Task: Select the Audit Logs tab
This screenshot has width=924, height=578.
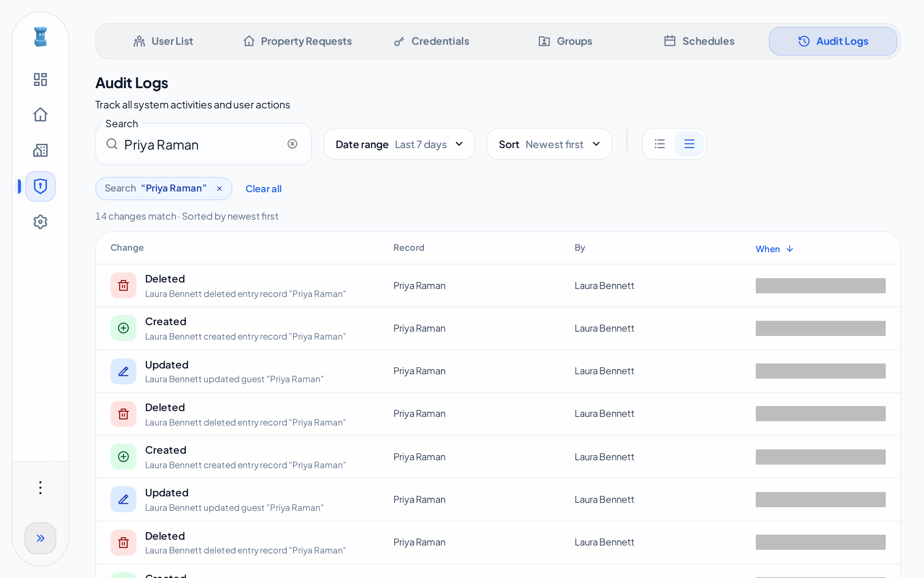Action: (833, 41)
